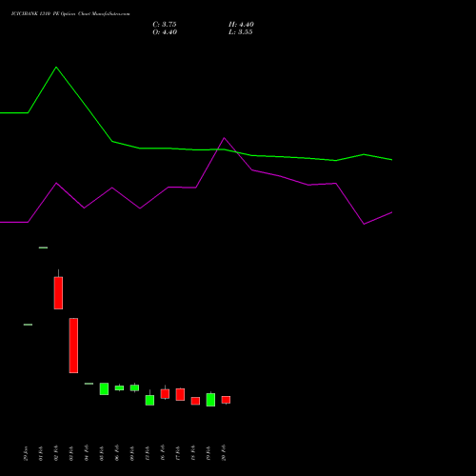The image size is (476, 476).
Task: Select the open value O: 4.40
Action: coord(165,32)
